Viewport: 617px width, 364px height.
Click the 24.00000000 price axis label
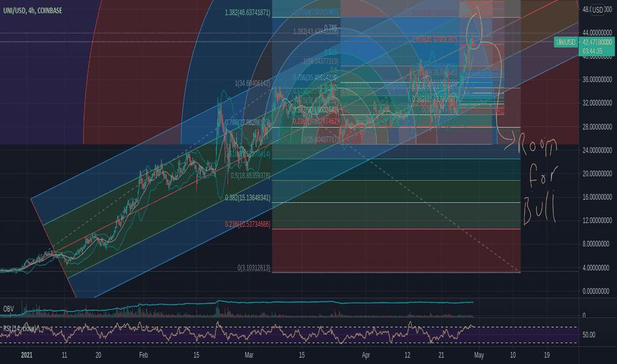(597, 150)
